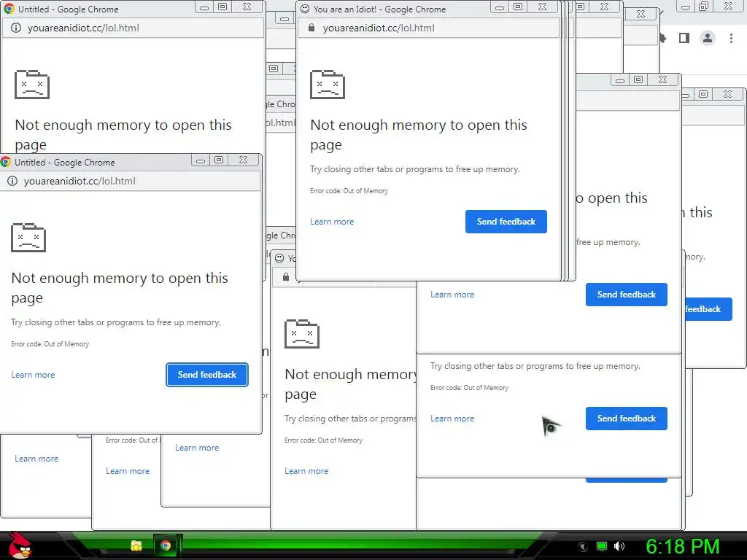Click sad page icon in lower-left Untitled window
This screenshot has height=560, width=747.
coord(28,237)
